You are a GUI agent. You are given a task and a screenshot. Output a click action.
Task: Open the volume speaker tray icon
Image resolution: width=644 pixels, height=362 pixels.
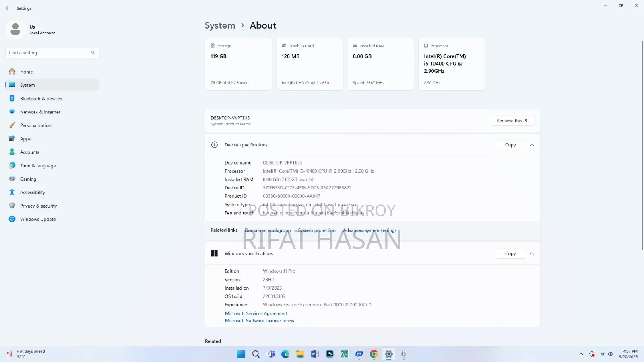click(x=611, y=354)
